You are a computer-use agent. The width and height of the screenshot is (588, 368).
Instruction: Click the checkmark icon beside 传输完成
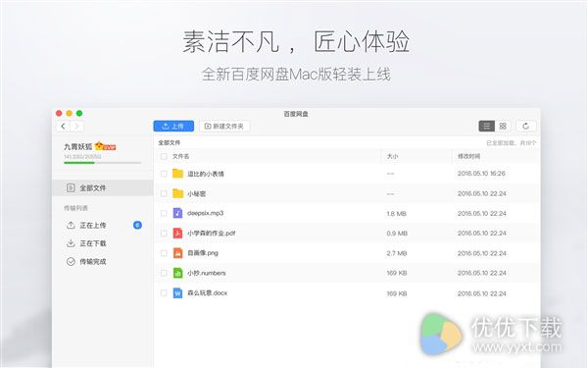71,261
